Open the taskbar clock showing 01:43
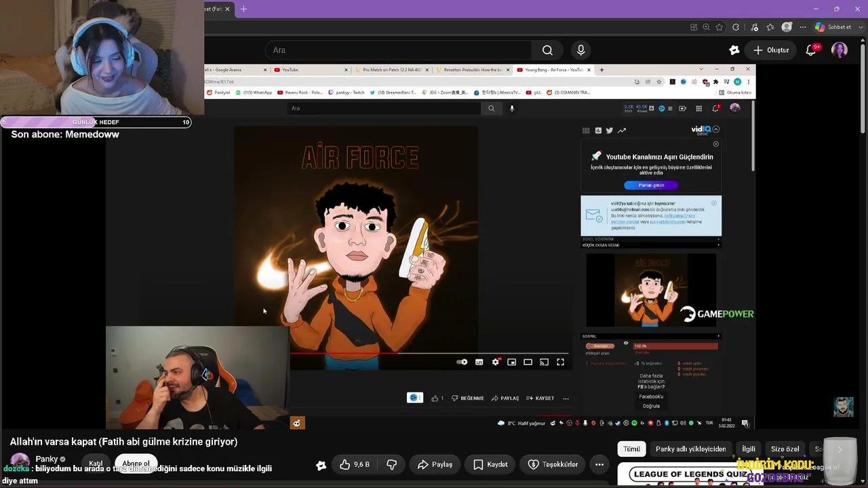Image resolution: width=868 pixels, height=488 pixels. (727, 423)
